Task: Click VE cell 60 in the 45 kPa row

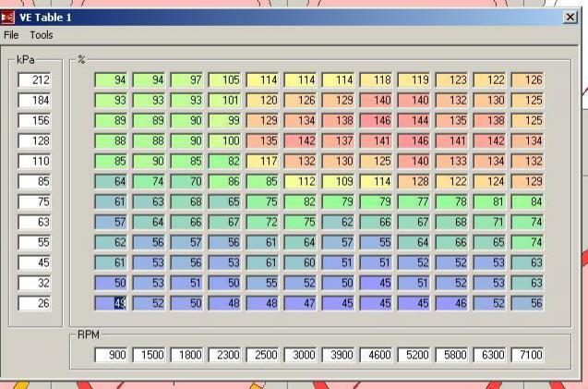Action: click(300, 262)
